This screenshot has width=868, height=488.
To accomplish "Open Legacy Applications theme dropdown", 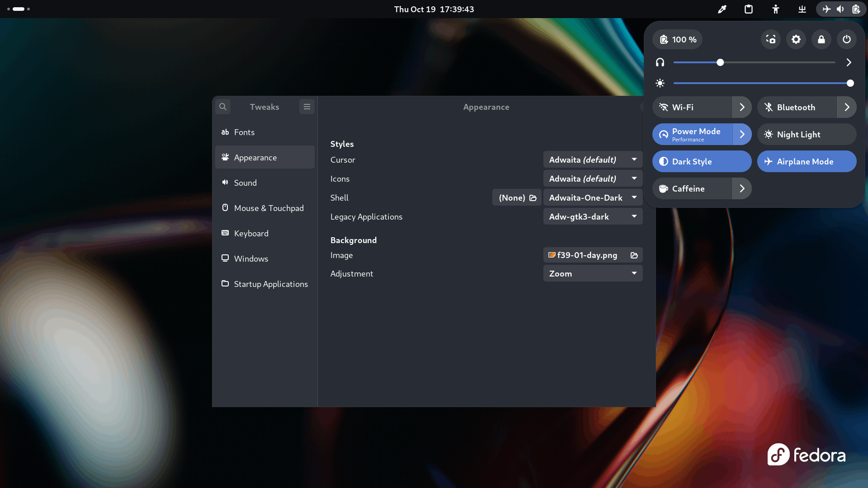I will tap(593, 217).
